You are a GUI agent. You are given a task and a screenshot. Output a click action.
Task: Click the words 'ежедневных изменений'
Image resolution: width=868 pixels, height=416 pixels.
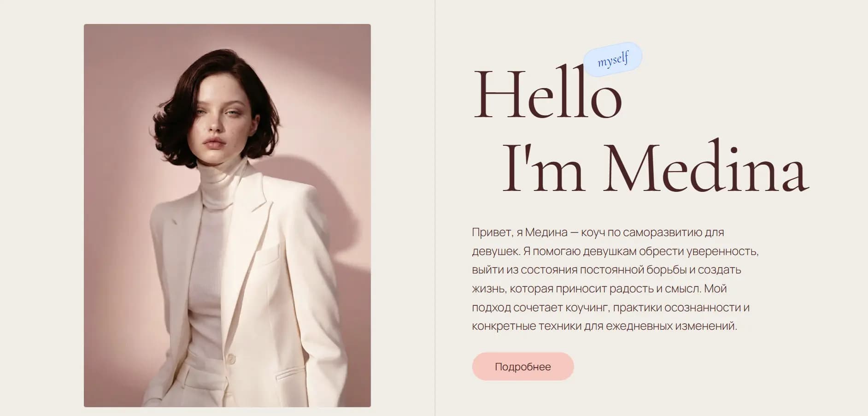[671, 326]
